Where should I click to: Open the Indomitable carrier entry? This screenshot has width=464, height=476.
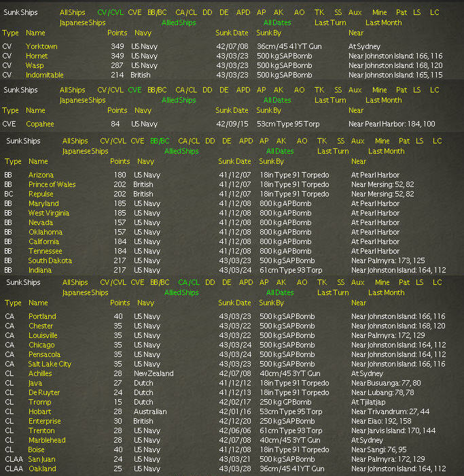(45, 75)
